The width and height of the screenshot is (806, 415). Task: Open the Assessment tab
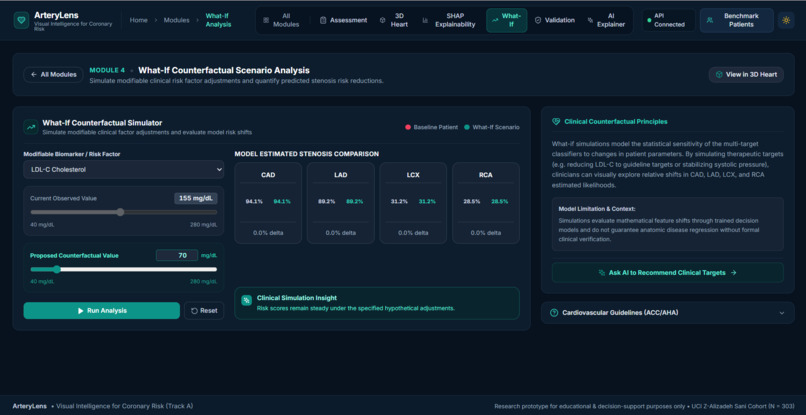pyautogui.click(x=343, y=20)
